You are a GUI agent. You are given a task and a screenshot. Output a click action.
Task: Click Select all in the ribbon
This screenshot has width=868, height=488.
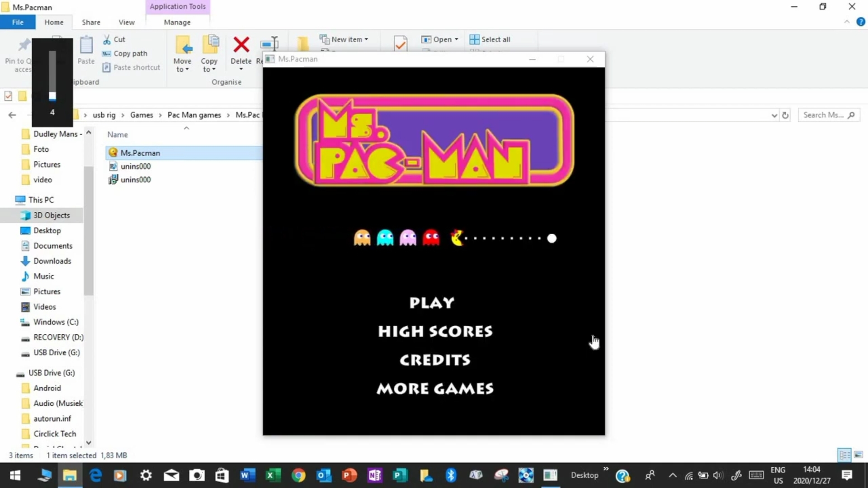tap(490, 39)
